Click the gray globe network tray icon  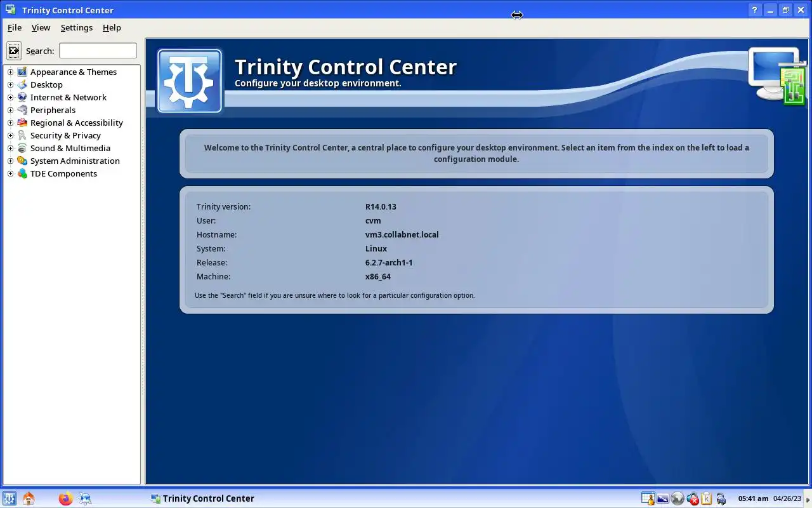pyautogui.click(x=678, y=498)
